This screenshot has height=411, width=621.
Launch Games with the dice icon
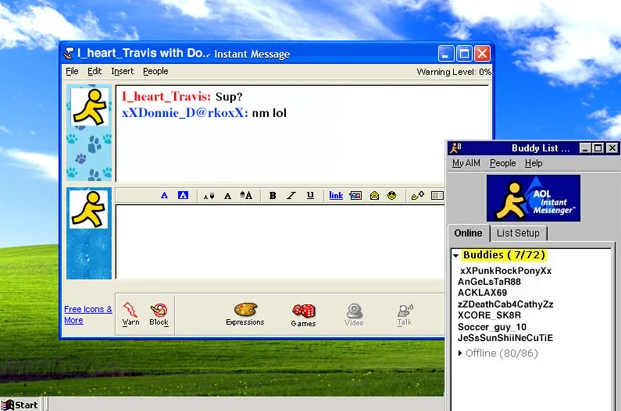(x=304, y=311)
